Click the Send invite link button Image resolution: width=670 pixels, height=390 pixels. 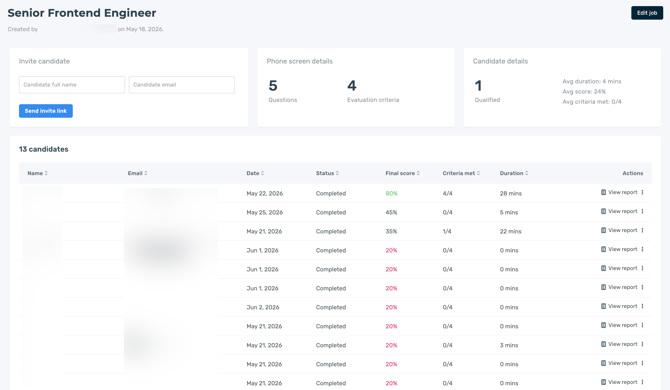pos(46,111)
